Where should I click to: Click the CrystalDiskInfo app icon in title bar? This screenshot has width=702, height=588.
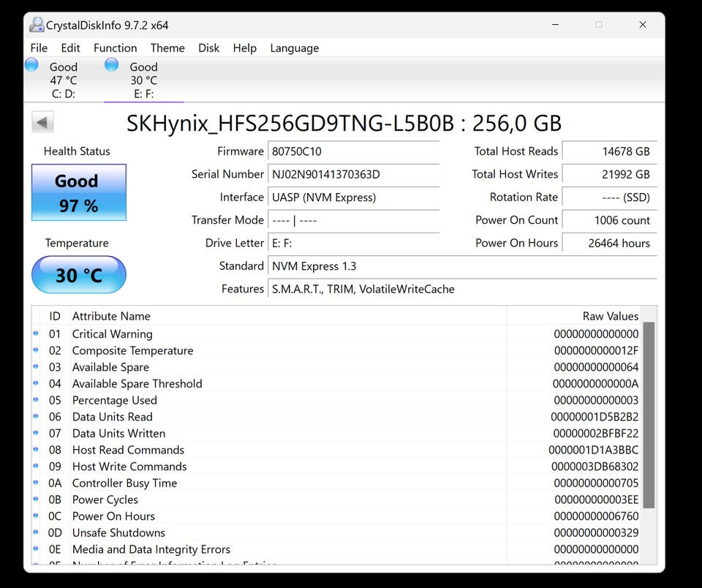[x=37, y=25]
